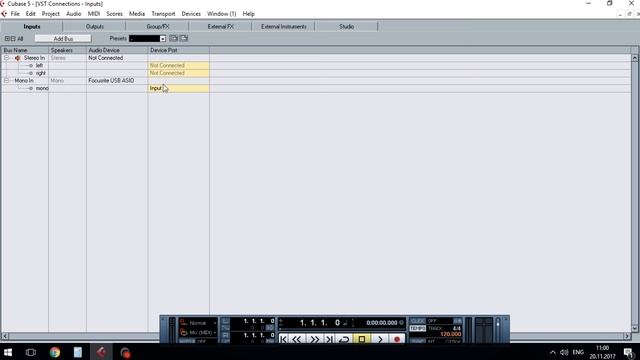Open the Presets dropdown
This screenshot has height=360, width=640.
pyautogui.click(x=162, y=39)
